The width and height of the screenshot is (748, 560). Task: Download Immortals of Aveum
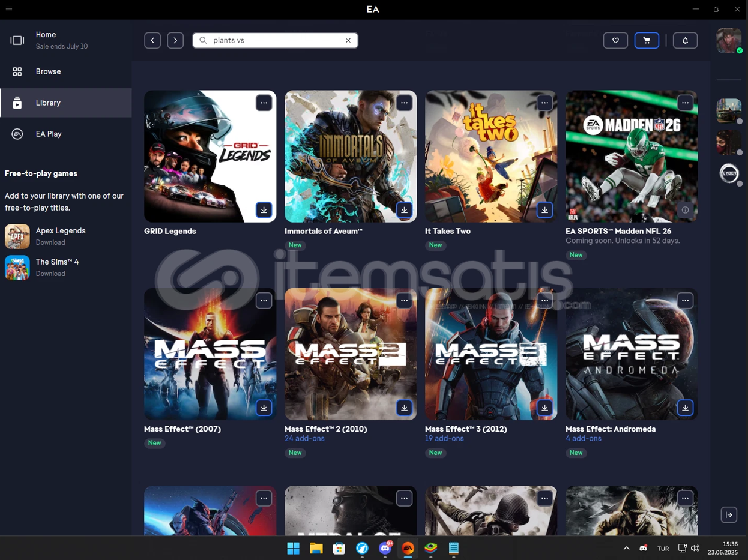405,210
